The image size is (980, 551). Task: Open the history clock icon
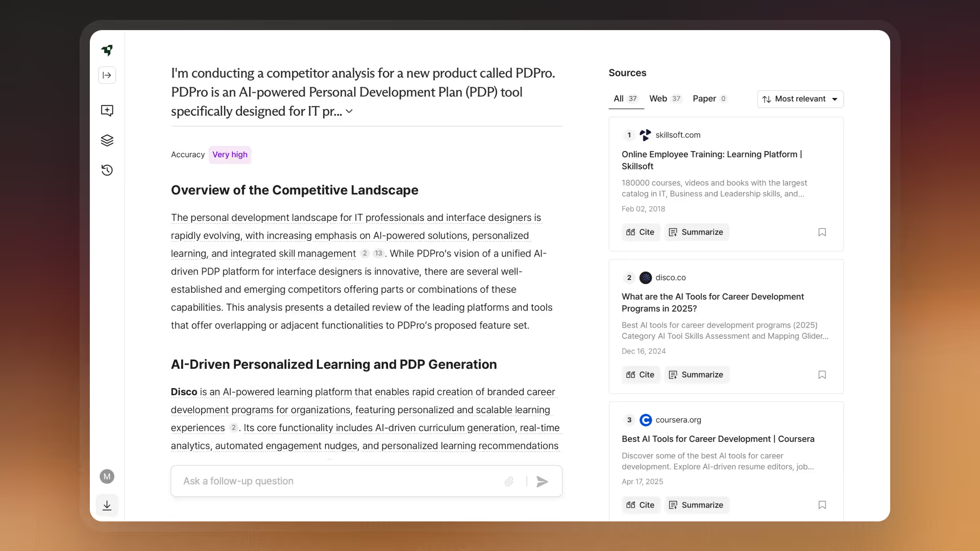click(x=107, y=170)
